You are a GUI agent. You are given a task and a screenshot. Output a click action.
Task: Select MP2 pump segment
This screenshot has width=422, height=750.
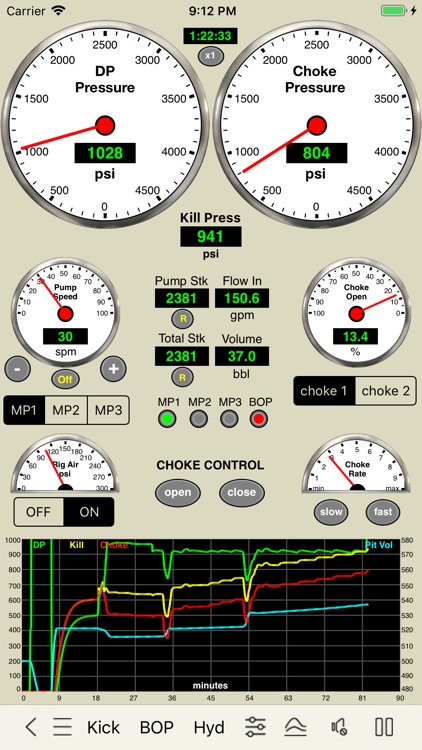point(66,410)
